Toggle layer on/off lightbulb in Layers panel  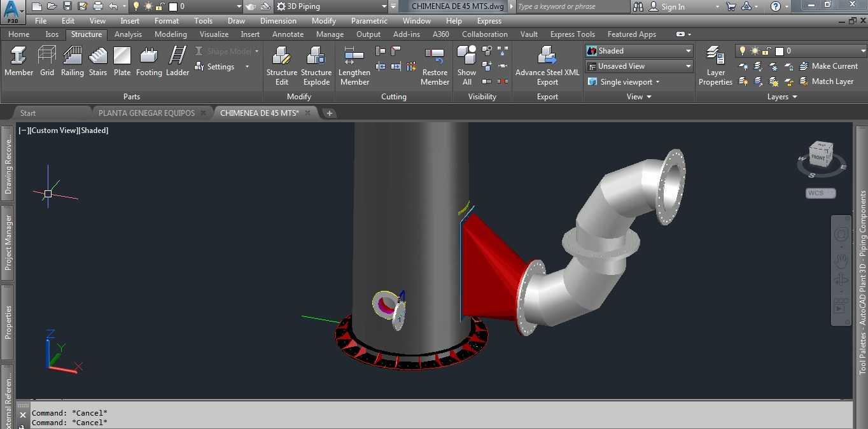(742, 51)
